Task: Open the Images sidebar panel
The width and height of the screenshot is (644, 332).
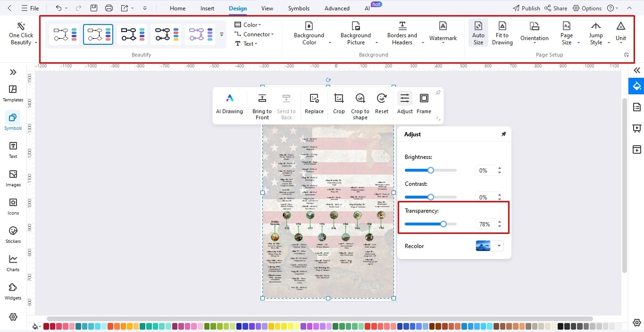Action: click(13, 178)
